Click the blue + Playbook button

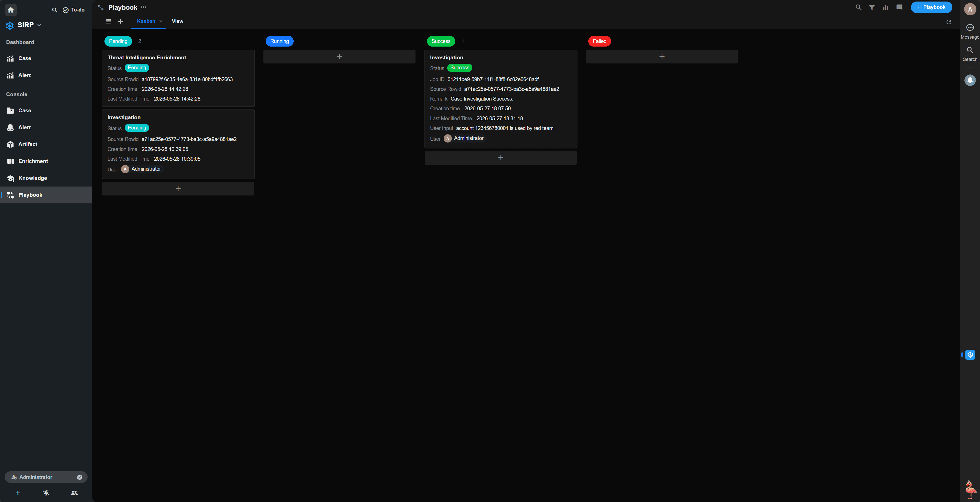[931, 7]
